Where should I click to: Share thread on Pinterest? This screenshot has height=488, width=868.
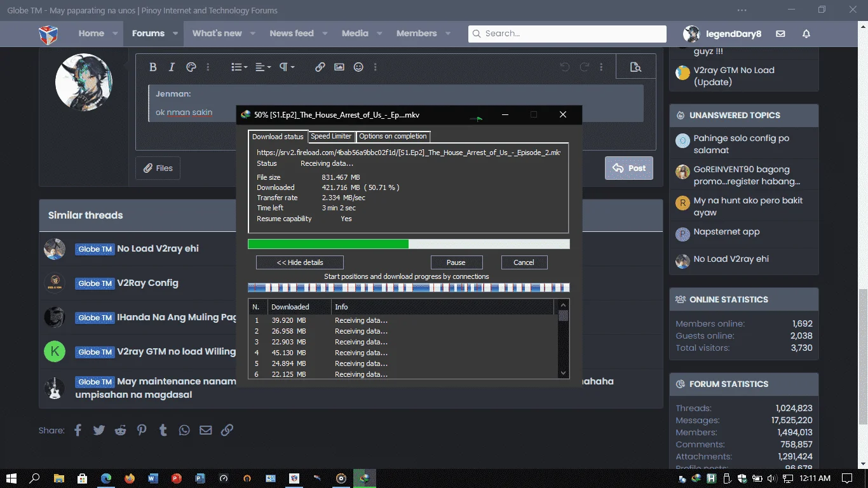(142, 430)
